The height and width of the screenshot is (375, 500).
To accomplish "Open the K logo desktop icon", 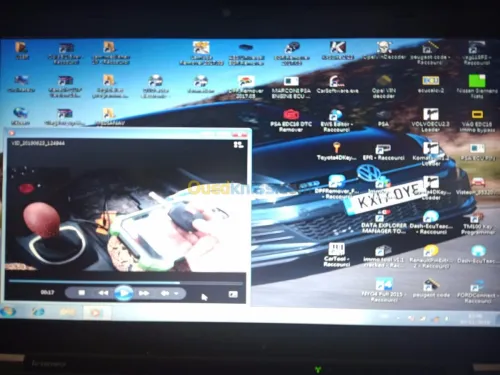I will (337, 51).
